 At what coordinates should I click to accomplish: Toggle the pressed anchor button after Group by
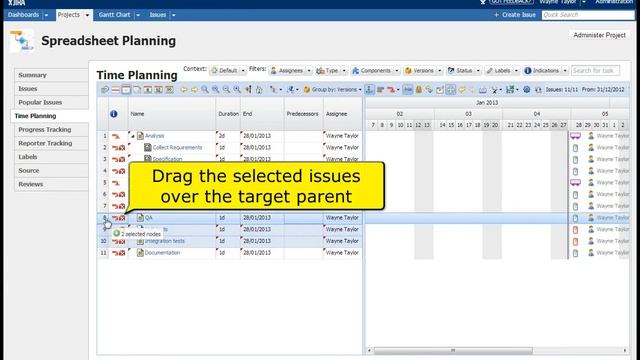click(369, 89)
